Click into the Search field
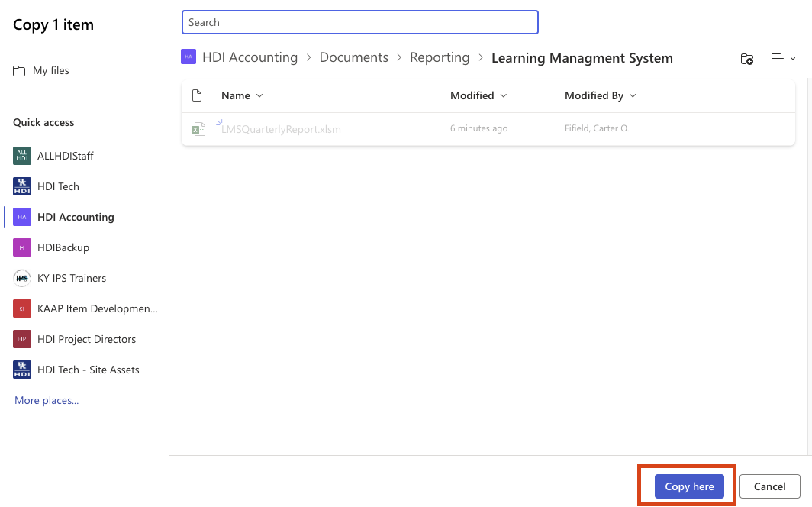The height and width of the screenshot is (507, 812). click(359, 22)
